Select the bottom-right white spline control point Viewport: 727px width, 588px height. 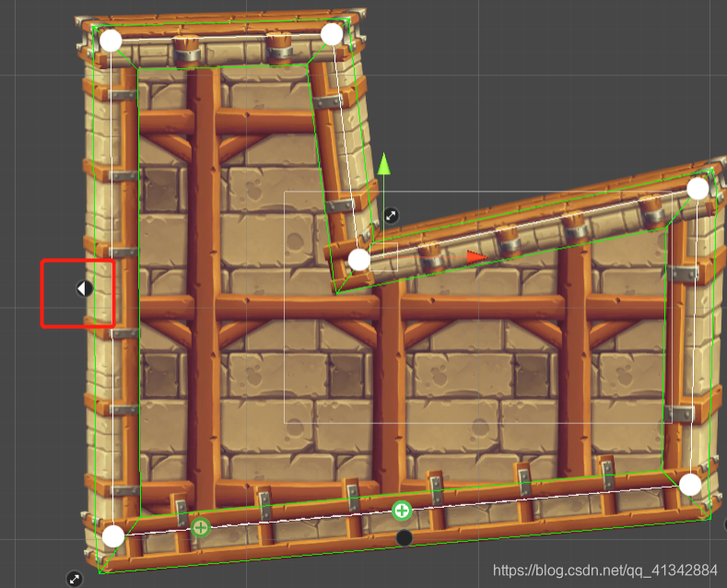click(690, 485)
